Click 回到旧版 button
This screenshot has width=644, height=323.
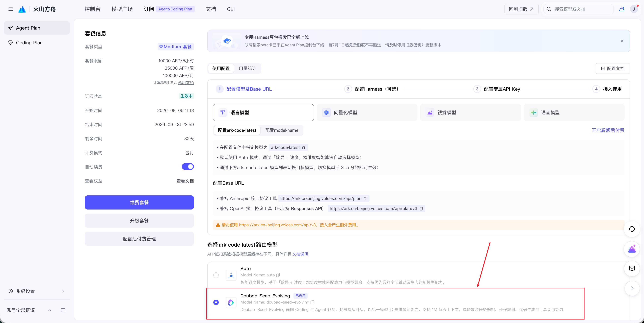tap(521, 9)
